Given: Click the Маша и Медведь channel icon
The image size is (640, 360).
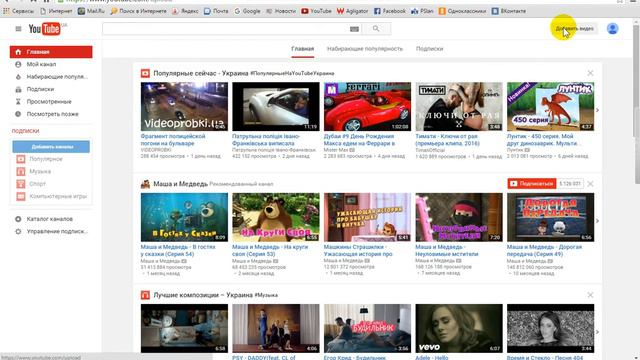Looking at the screenshot, I should [x=145, y=184].
